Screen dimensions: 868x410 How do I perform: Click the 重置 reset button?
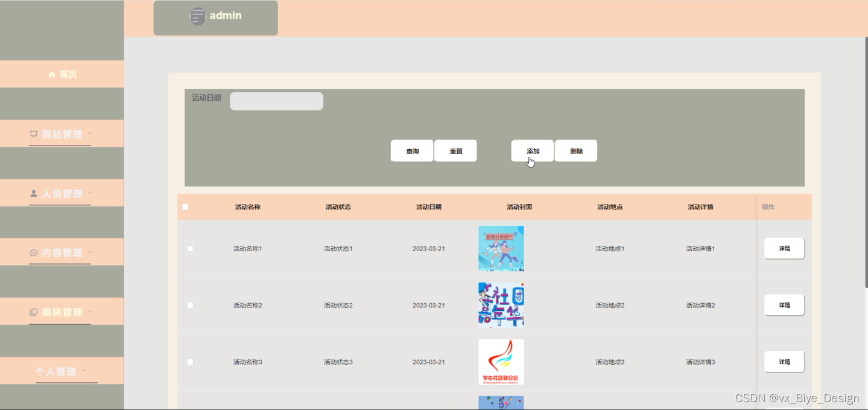click(x=455, y=151)
